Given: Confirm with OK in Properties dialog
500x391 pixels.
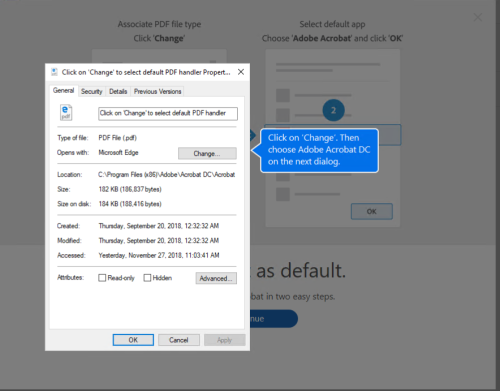Looking at the screenshot, I should point(133,340).
